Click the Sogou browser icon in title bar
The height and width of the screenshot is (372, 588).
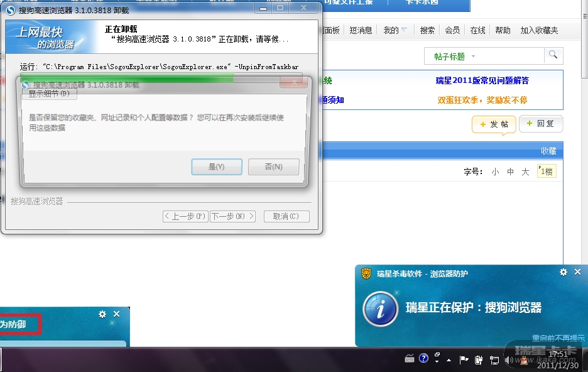coord(11,10)
